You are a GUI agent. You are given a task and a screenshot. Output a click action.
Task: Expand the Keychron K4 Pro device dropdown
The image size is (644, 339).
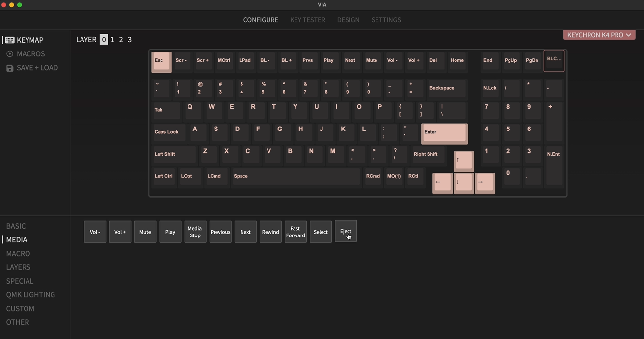coord(599,35)
